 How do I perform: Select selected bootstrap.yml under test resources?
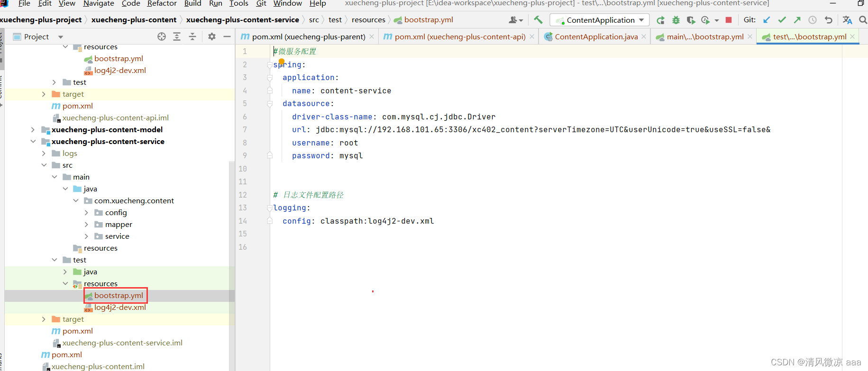119,295
